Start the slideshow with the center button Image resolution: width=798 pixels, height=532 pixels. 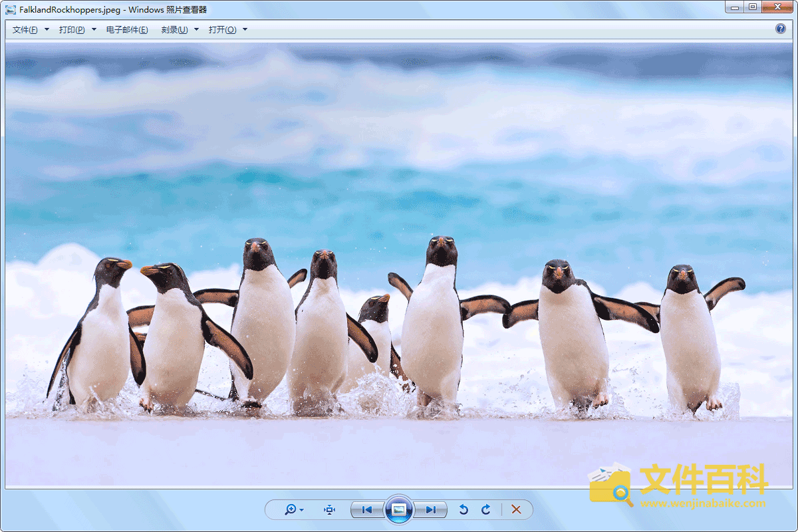click(x=399, y=509)
